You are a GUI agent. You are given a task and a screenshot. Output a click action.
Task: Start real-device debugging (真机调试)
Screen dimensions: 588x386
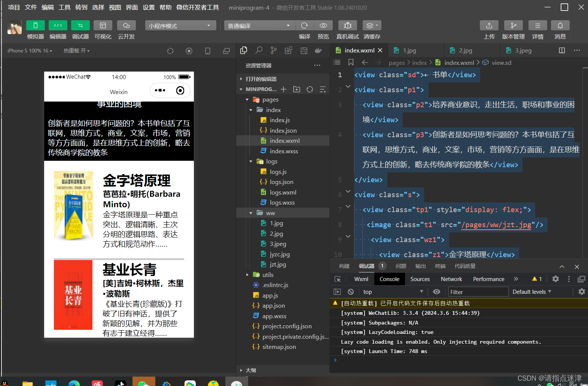(348, 25)
